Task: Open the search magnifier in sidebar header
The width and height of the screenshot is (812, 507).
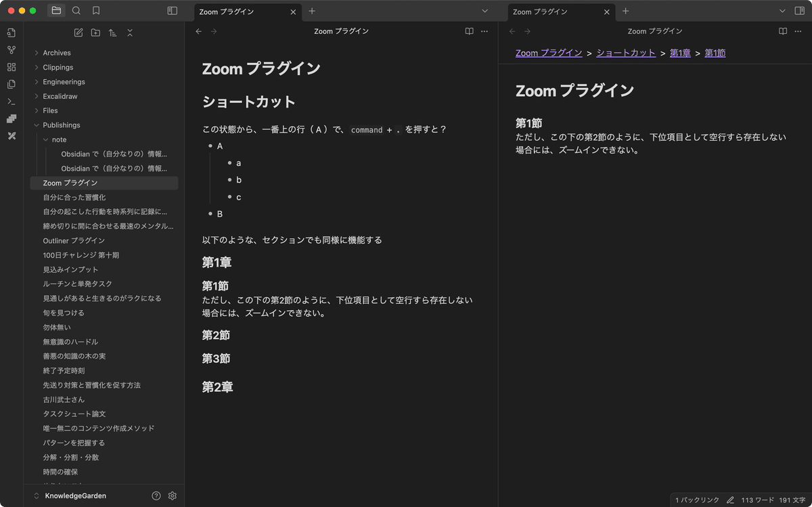Action: [x=76, y=11]
